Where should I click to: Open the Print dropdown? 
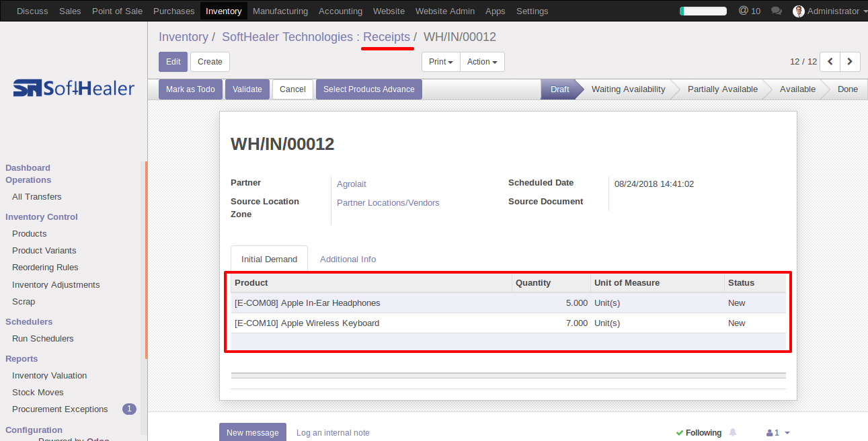point(441,62)
